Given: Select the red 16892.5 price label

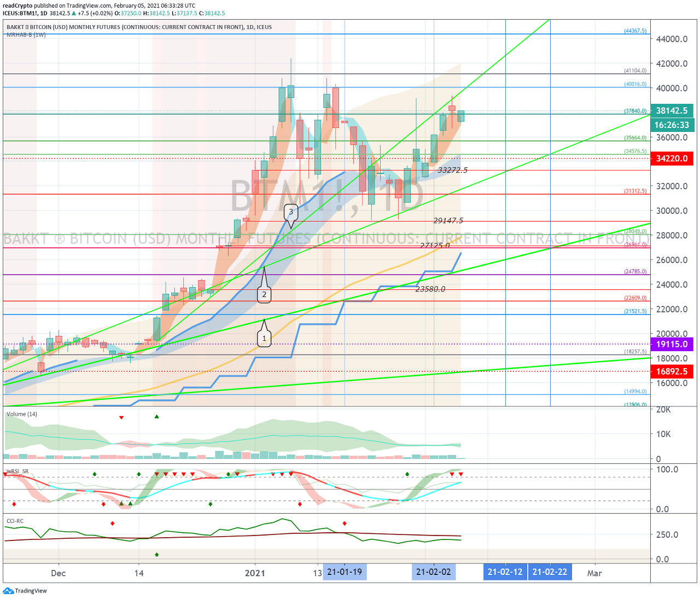Looking at the screenshot, I should pos(672,371).
